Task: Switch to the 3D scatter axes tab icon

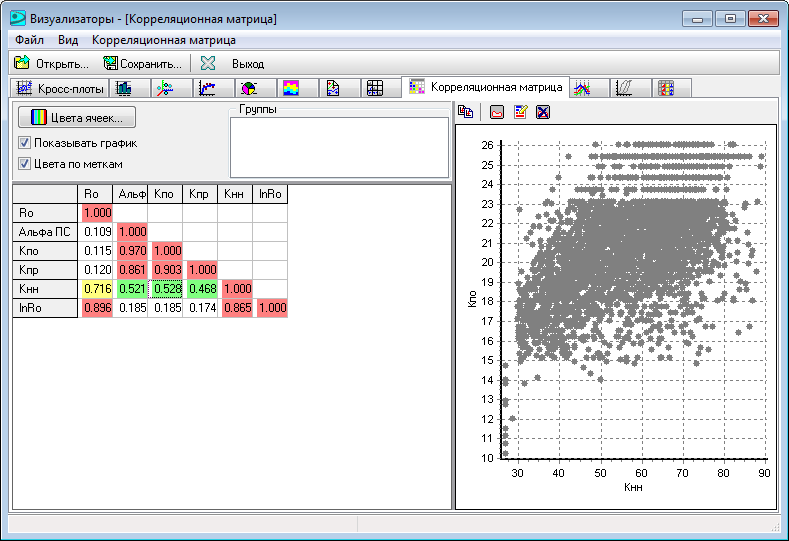Action: pos(165,88)
